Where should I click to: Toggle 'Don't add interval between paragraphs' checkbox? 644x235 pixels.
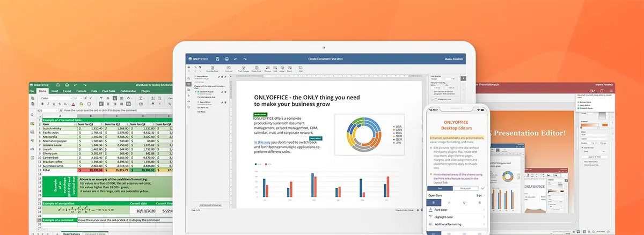[x=432, y=92]
